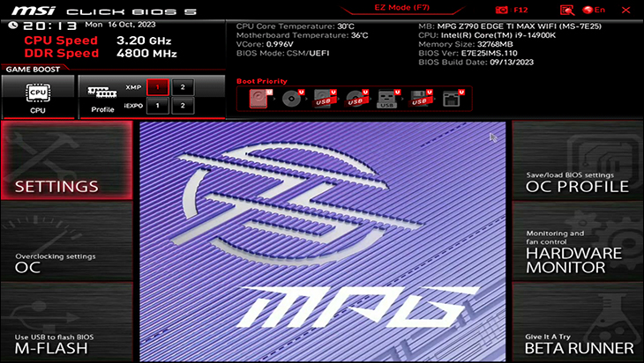Click the memory Profile icon
Image resolution: width=644 pixels, height=363 pixels.
coord(102,93)
